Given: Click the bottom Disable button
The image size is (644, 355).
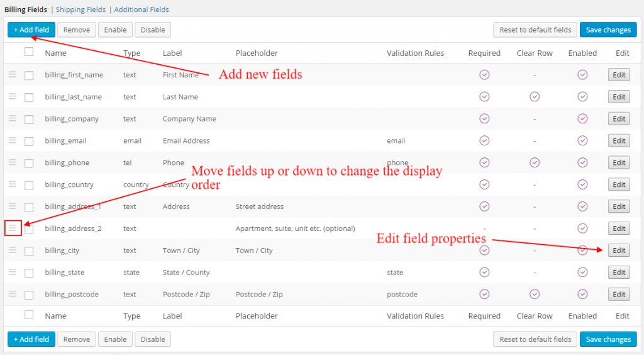Looking at the screenshot, I should [x=153, y=339].
